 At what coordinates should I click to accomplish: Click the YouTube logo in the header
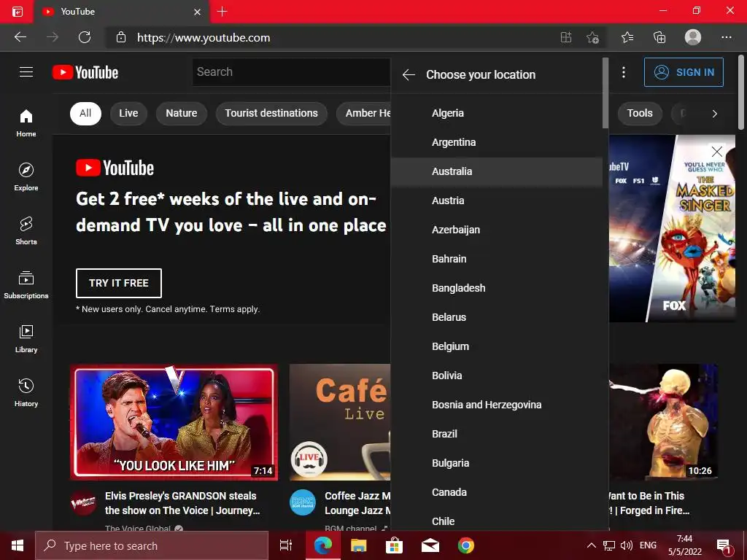click(x=85, y=72)
